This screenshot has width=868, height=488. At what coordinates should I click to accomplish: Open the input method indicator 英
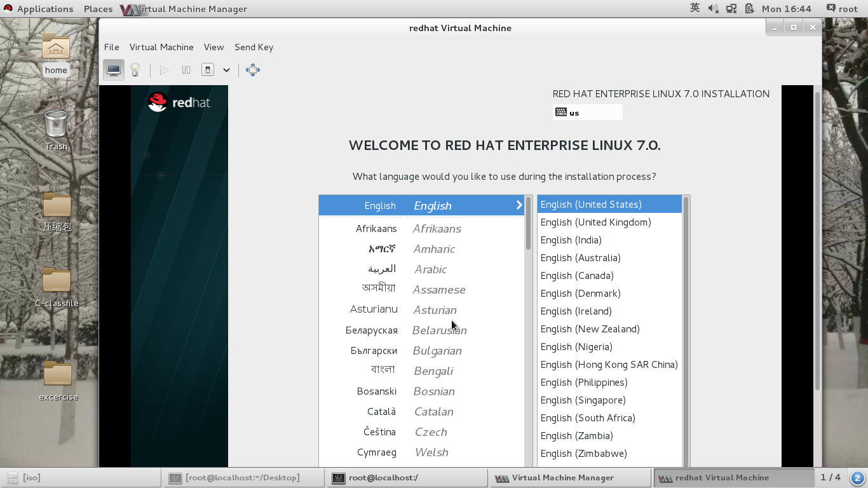tap(695, 8)
